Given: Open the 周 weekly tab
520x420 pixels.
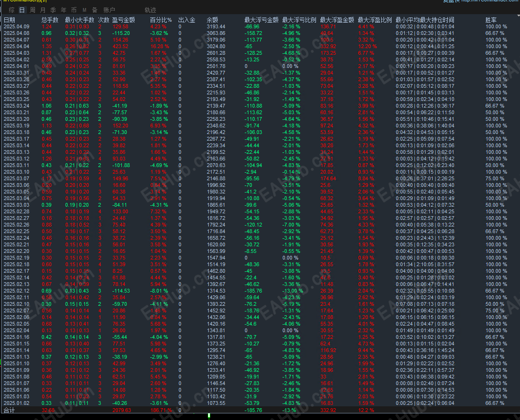Looking at the screenshot, I should coord(33,10).
